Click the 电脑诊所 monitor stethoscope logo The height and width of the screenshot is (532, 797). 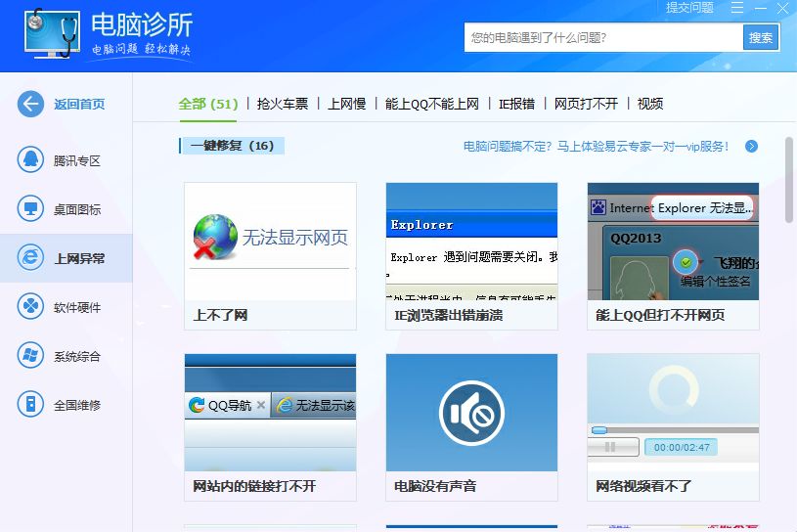(53, 33)
